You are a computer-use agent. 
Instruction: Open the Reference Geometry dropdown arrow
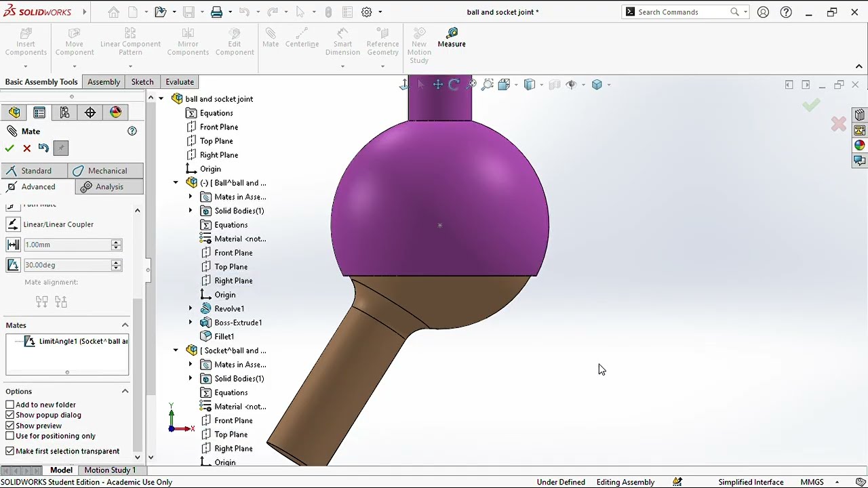click(x=382, y=66)
